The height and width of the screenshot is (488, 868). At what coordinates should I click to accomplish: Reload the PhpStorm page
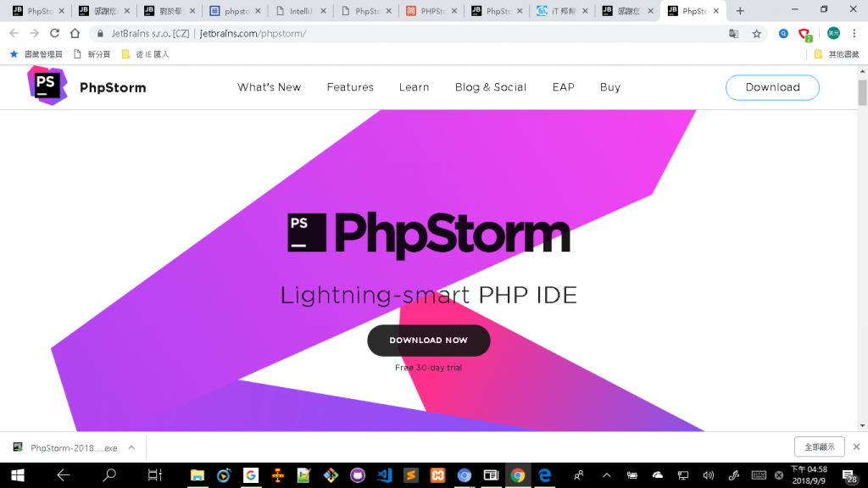pos(54,34)
